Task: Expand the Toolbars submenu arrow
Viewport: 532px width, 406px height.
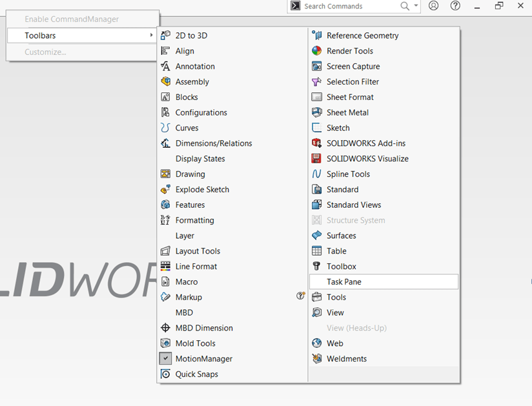Action: [x=151, y=35]
